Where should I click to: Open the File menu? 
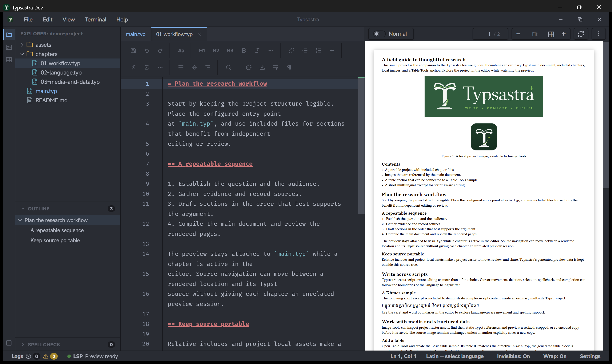click(x=28, y=19)
